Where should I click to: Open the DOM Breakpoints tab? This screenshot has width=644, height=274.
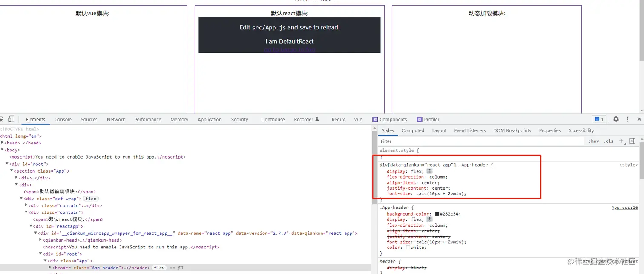(512, 130)
